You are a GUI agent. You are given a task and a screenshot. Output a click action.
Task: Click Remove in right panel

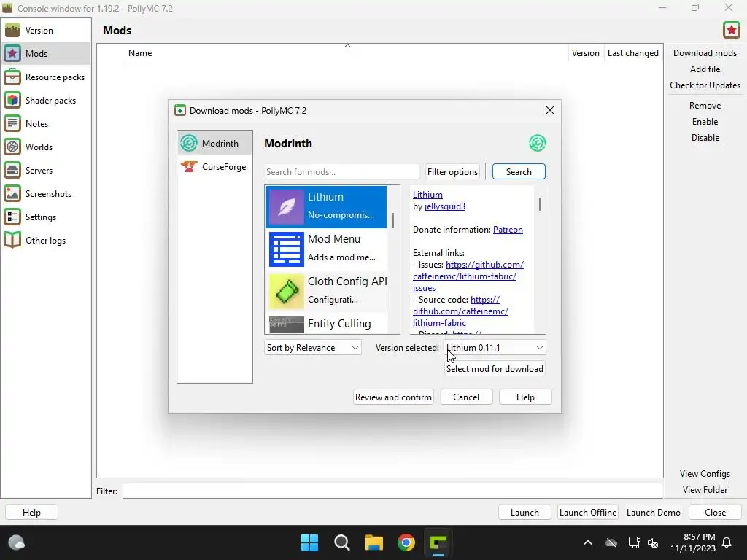(x=705, y=106)
